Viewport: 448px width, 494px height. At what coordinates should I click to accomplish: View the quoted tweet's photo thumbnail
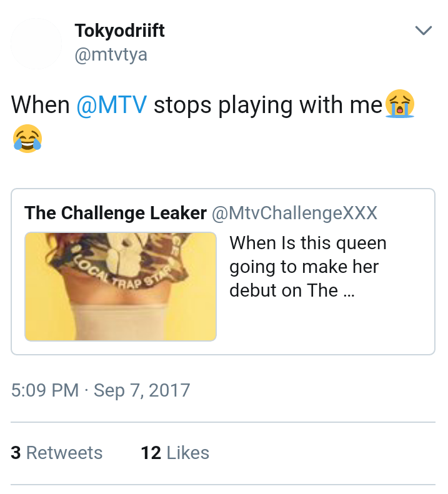121,287
